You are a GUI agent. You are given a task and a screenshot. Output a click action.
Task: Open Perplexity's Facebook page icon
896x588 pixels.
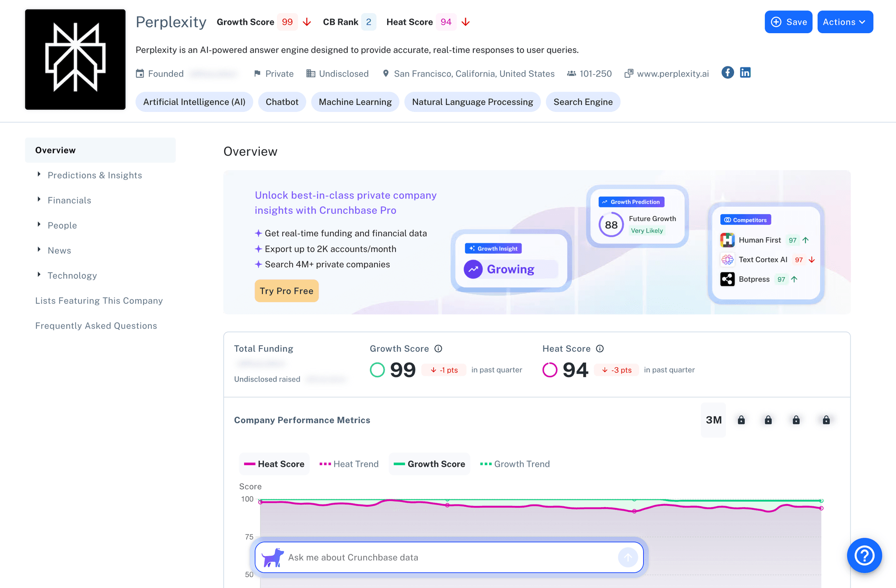(728, 73)
